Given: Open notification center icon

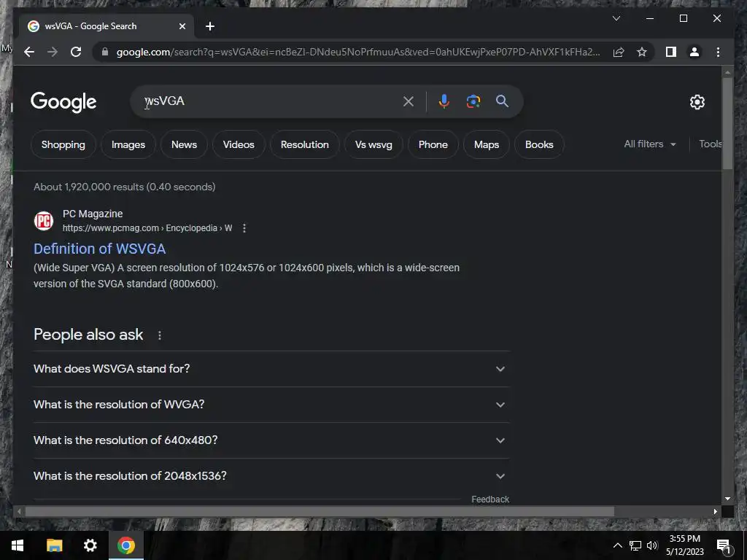Looking at the screenshot, I should click(x=724, y=545).
